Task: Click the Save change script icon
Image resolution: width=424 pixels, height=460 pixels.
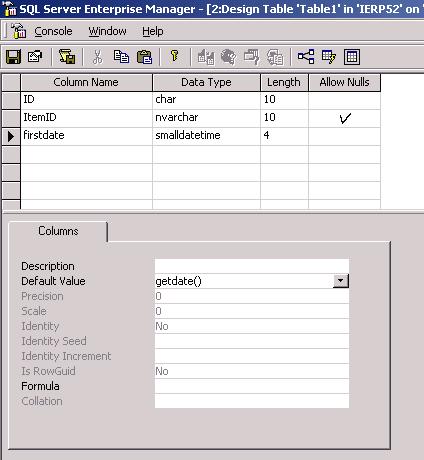Action: [x=67, y=57]
